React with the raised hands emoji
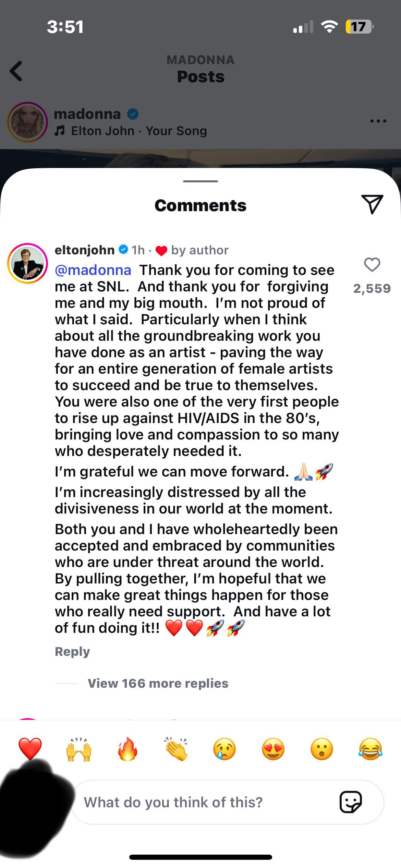Screen dimensions: 401x868 [79, 749]
